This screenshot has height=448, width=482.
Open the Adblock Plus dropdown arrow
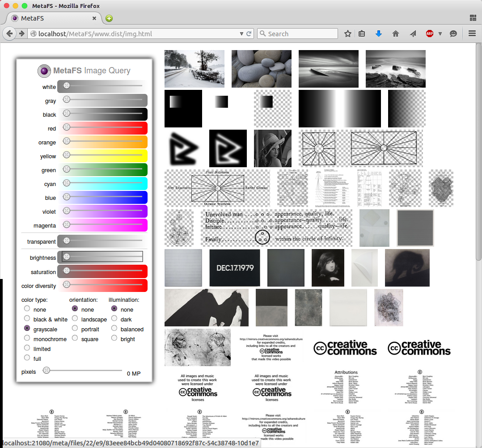[x=440, y=34]
